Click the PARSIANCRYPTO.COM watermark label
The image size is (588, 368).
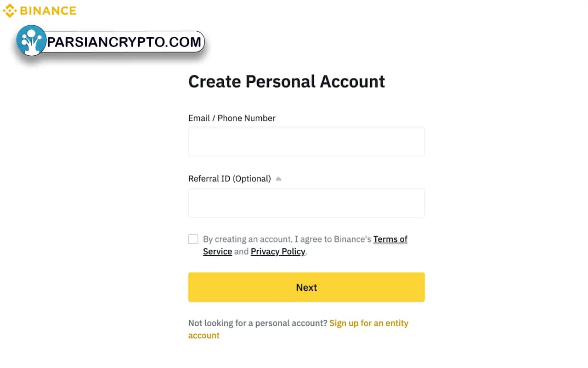pos(124,42)
